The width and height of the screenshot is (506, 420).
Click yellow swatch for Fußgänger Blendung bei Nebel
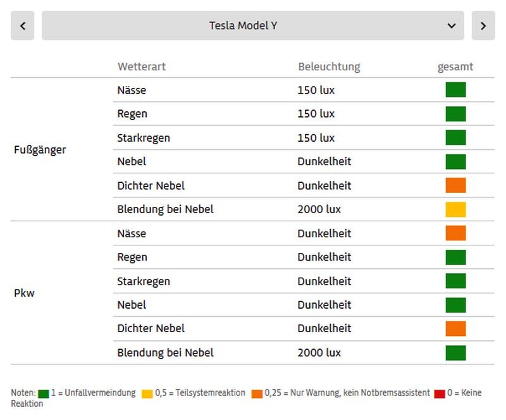pyautogui.click(x=455, y=209)
